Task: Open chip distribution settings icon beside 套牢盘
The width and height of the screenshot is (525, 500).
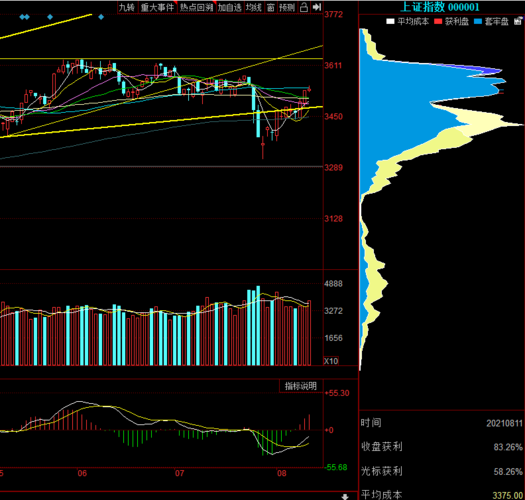Action: click(x=518, y=21)
